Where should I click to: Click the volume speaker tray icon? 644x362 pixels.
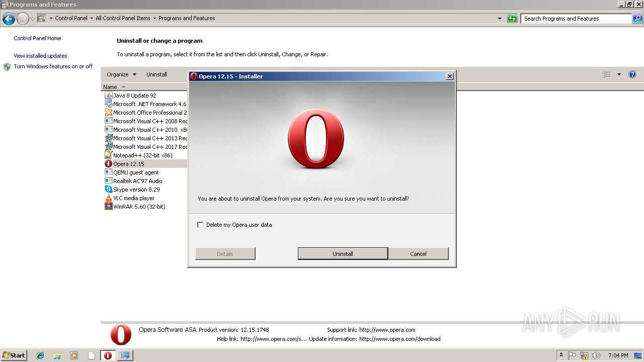(596, 355)
